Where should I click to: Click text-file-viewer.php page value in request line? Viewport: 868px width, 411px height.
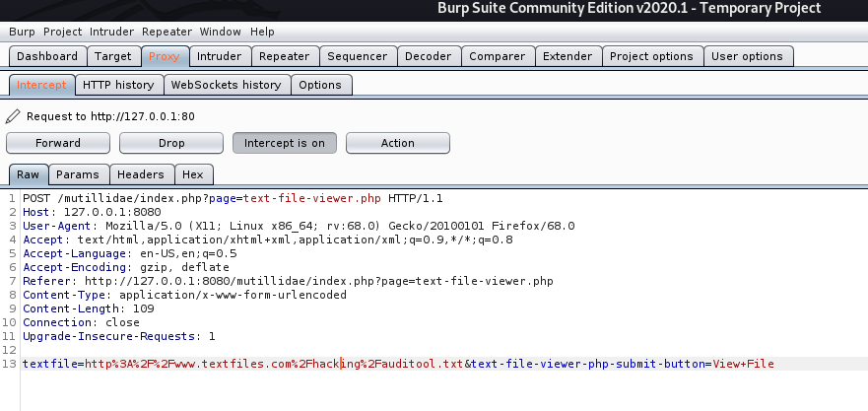312,198
